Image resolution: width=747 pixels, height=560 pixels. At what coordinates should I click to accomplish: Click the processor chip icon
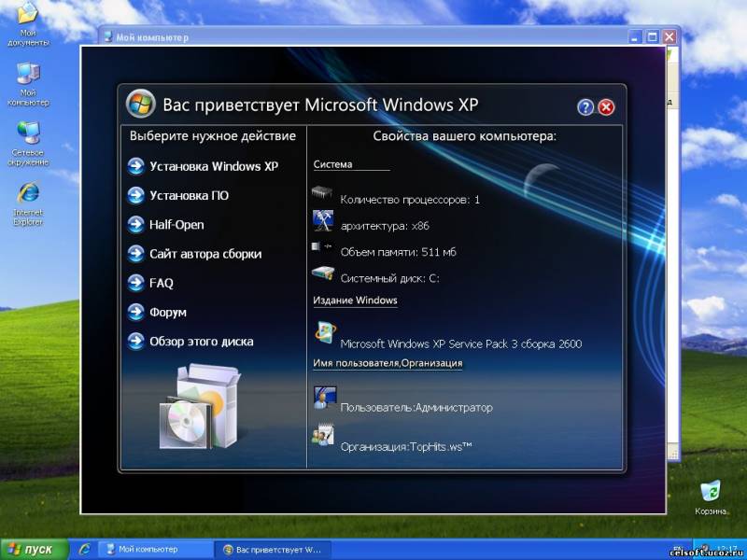322,193
